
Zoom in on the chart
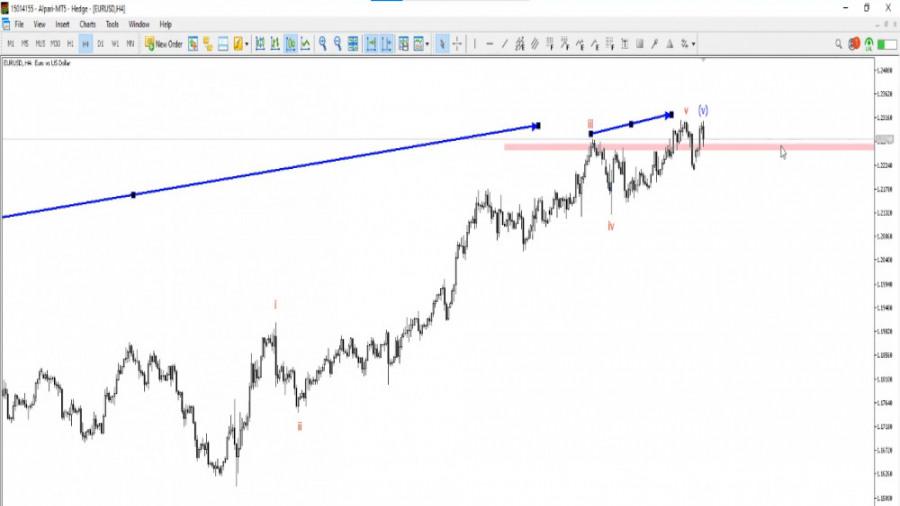coord(323,44)
